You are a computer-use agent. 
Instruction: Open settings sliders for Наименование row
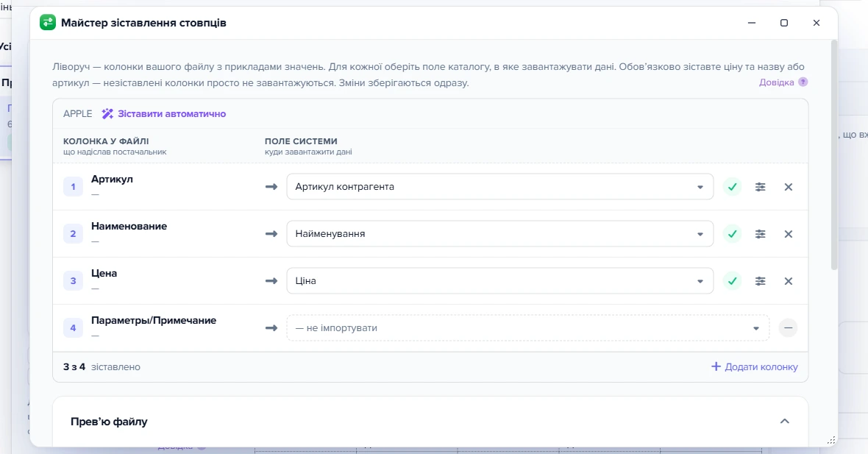click(760, 234)
